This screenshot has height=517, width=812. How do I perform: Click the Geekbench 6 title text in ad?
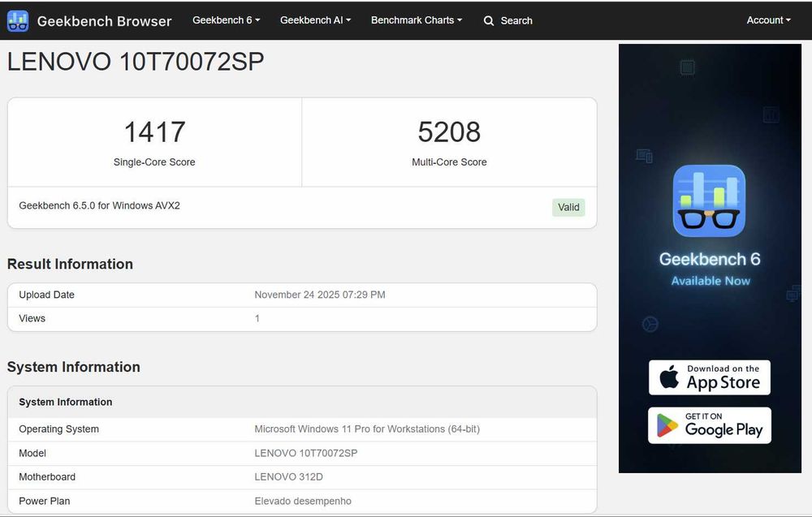[x=710, y=259]
